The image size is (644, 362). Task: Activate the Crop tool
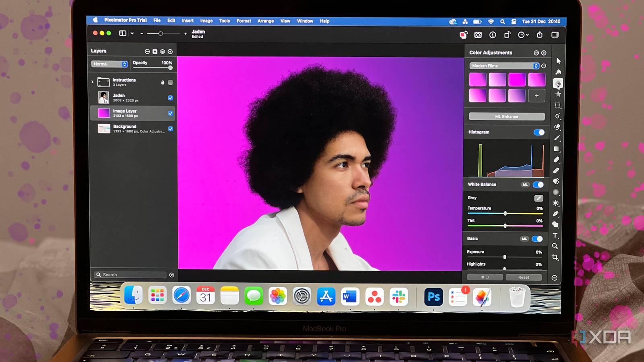tap(555, 256)
